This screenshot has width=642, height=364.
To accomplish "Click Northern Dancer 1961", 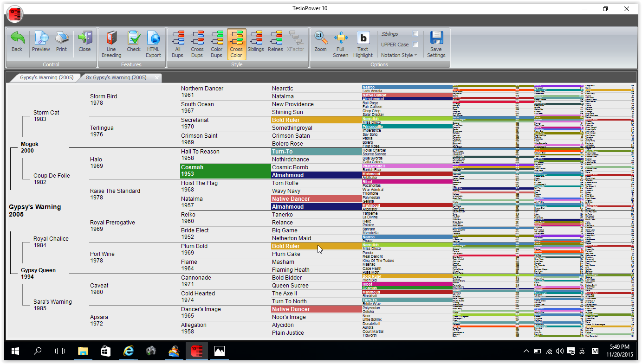I will (x=202, y=92).
